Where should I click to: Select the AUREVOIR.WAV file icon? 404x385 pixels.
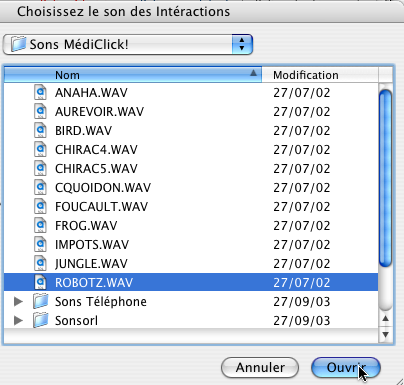(40, 111)
